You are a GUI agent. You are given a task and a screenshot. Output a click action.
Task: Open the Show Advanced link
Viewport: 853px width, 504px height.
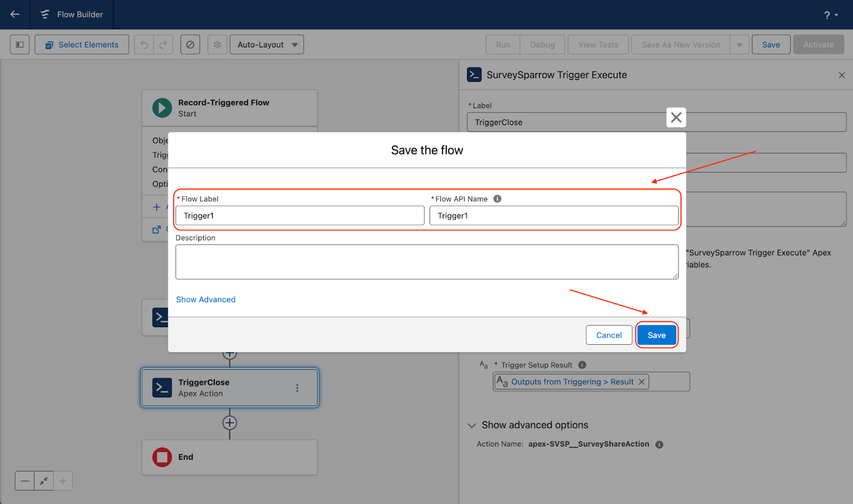pyautogui.click(x=206, y=299)
